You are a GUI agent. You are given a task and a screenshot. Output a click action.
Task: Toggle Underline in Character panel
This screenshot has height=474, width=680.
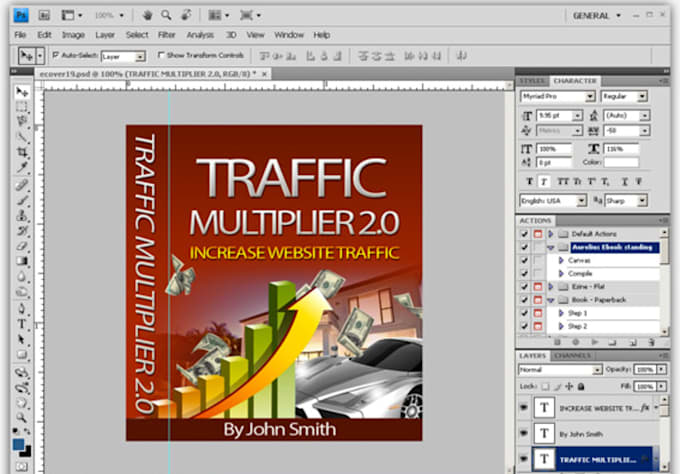point(624,181)
